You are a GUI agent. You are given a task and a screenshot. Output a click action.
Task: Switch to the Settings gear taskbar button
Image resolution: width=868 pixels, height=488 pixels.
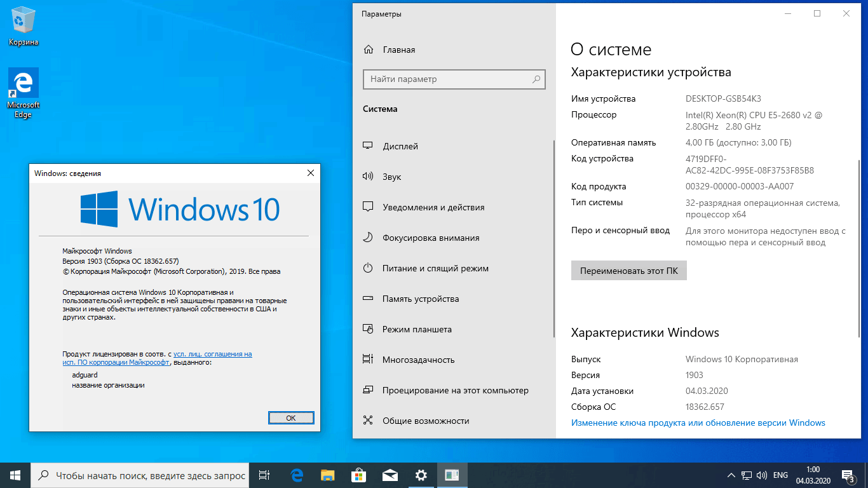[421, 475]
